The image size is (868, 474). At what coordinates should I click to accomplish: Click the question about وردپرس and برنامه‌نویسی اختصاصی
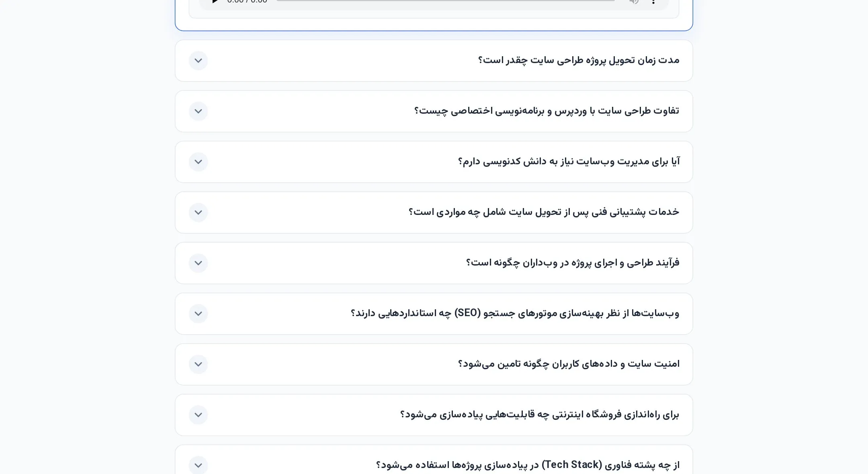coord(547,111)
